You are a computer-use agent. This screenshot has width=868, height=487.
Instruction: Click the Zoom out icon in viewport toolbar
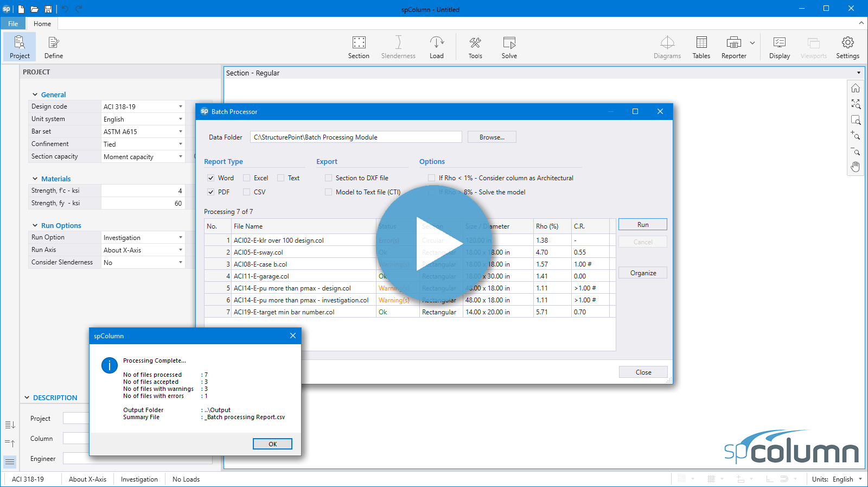(x=856, y=151)
